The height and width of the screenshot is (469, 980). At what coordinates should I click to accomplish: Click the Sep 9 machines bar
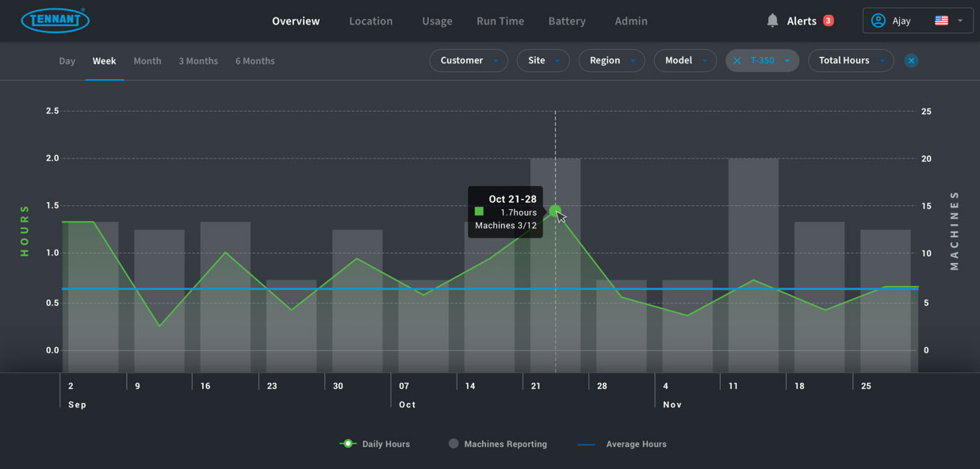(x=159, y=301)
